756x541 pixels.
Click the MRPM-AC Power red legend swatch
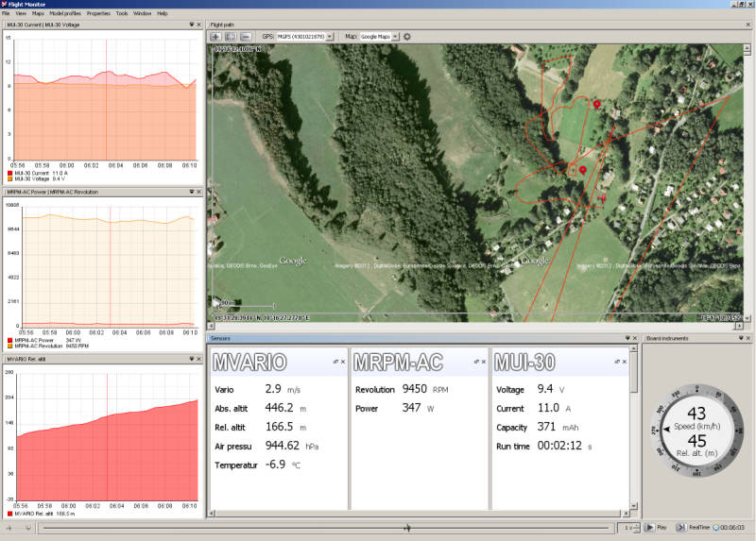coord(9,340)
